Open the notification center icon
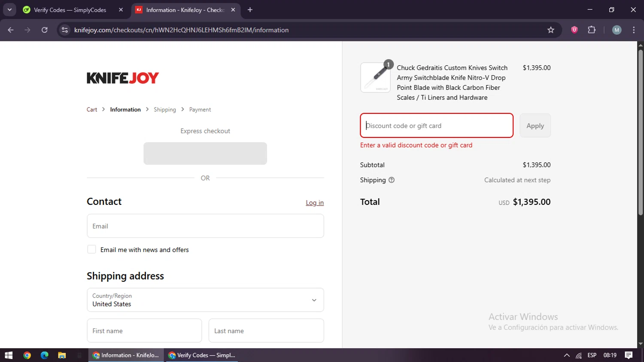 click(629, 355)
